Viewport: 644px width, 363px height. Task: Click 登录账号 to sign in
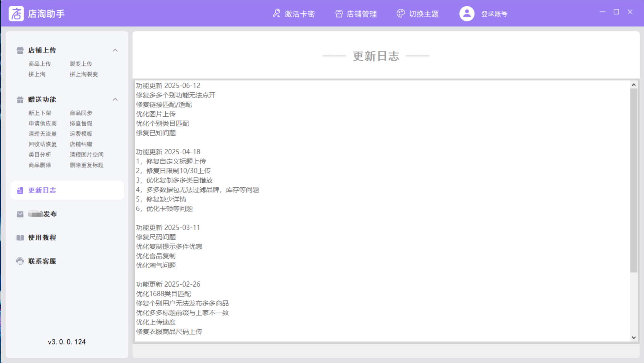point(494,14)
